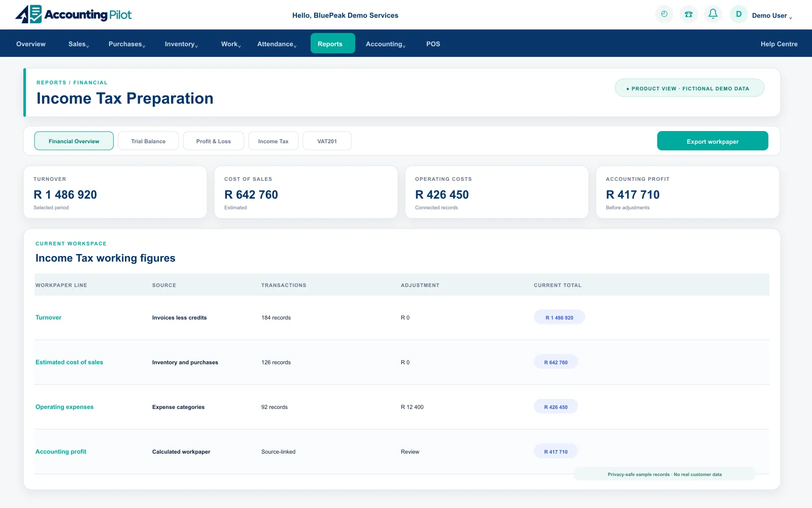The width and height of the screenshot is (812, 508).
Task: Open the Inventory navigation dropdown
Action: click(x=181, y=44)
